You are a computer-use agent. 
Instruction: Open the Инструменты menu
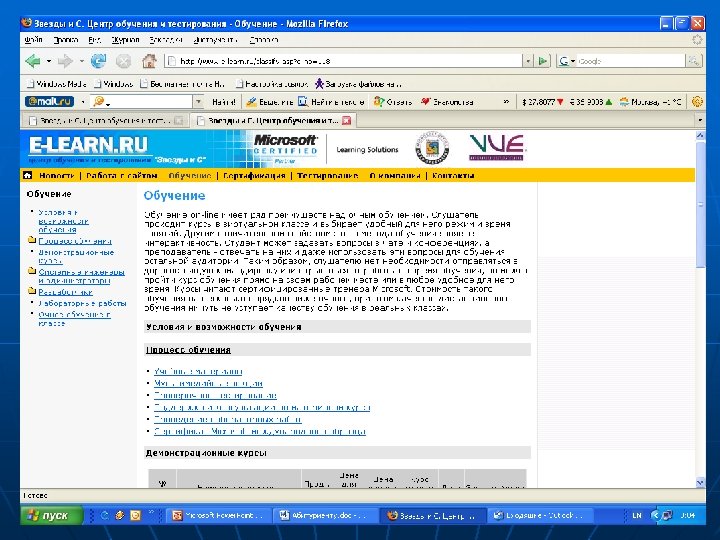click(x=215, y=40)
